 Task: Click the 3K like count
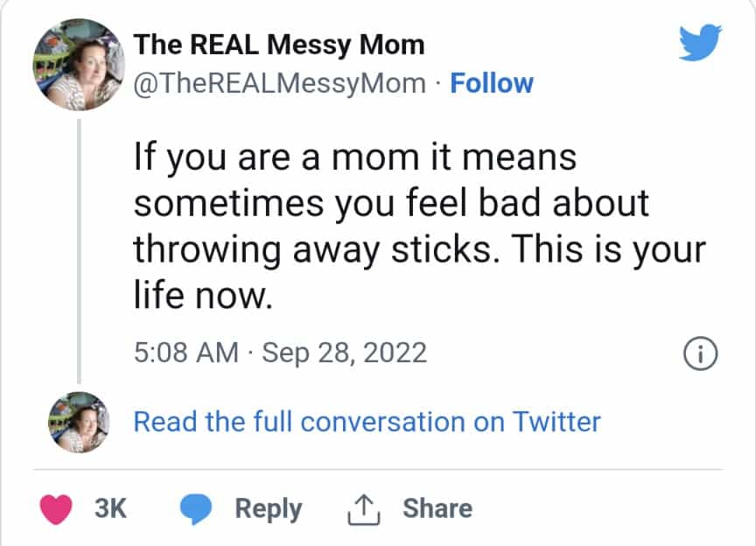[112, 507]
